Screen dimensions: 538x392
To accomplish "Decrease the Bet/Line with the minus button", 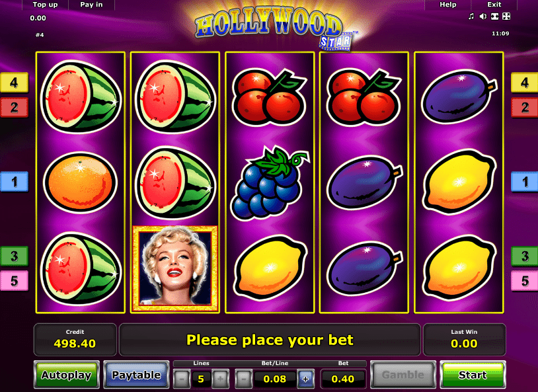I will [244, 379].
